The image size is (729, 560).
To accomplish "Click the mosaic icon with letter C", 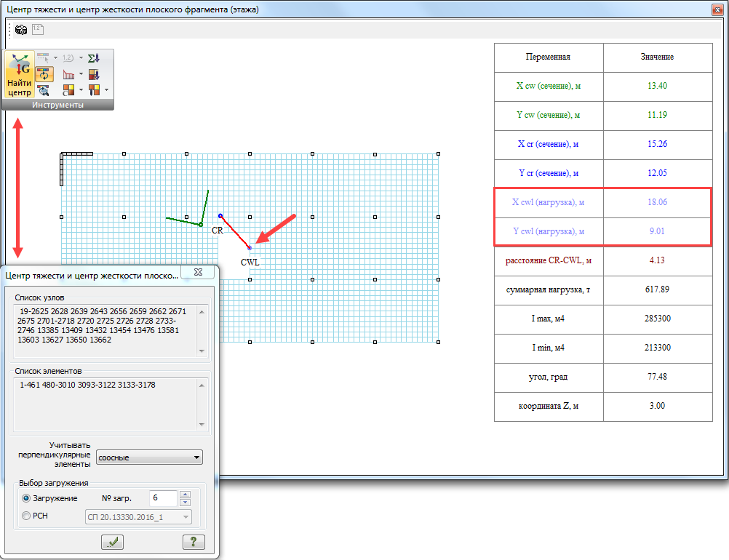I will (68, 90).
